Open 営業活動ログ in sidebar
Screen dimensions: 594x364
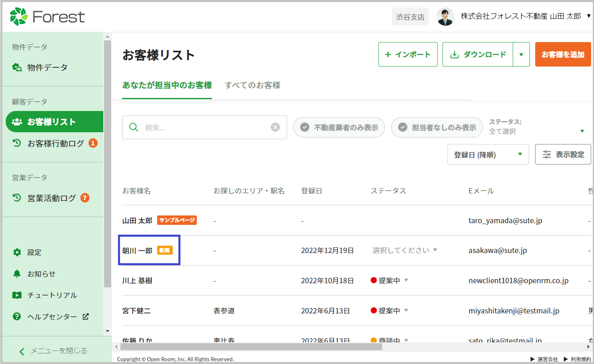pyautogui.click(x=51, y=198)
